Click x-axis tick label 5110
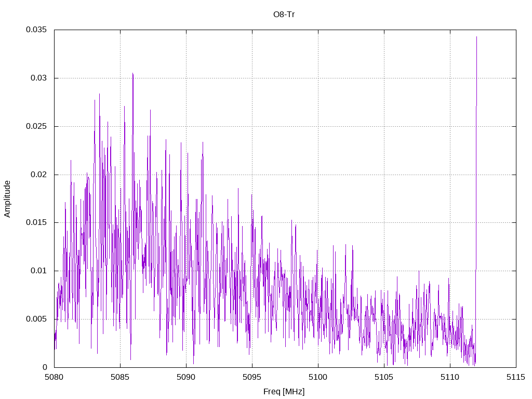This screenshot has height=399, width=532. [450, 377]
